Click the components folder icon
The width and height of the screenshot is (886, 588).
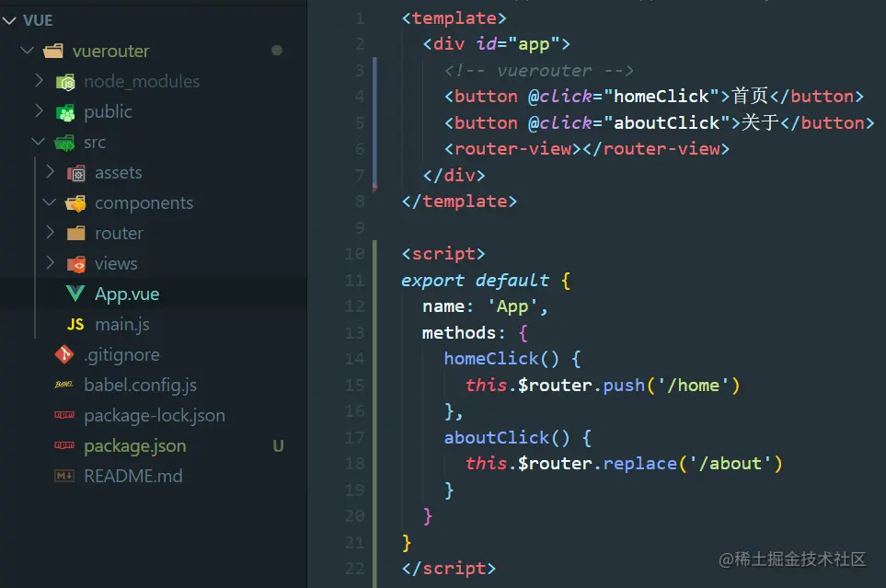click(75, 203)
